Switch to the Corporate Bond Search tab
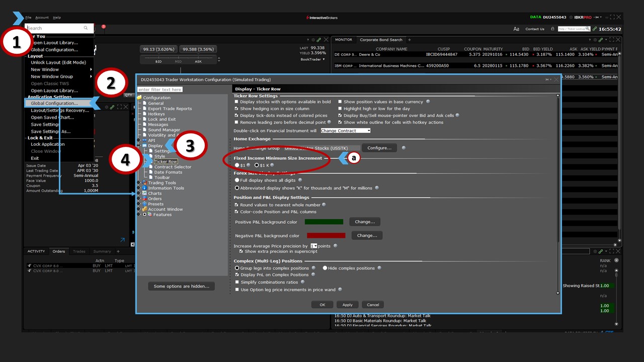Screen dimensions: 644x362 click(x=381, y=40)
